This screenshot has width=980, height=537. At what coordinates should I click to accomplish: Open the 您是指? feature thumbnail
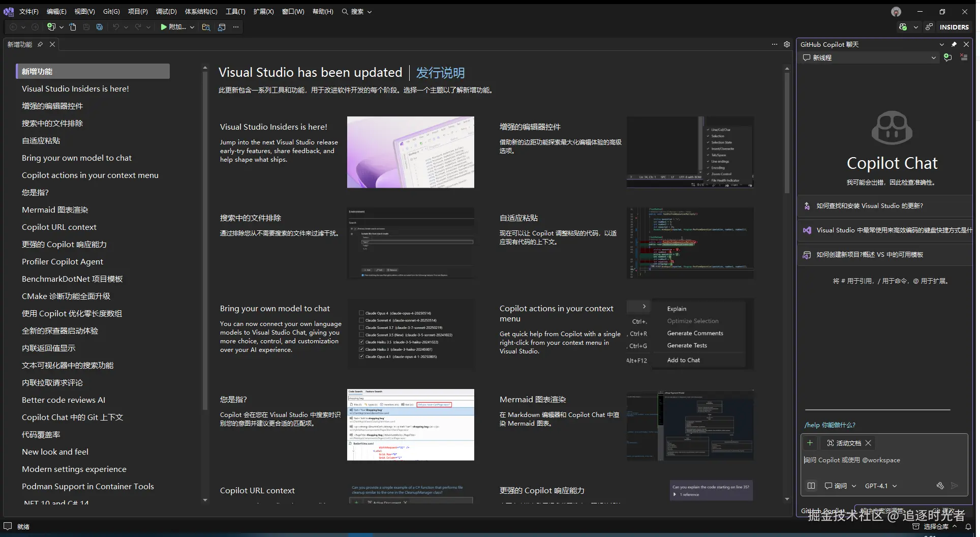[411, 425]
